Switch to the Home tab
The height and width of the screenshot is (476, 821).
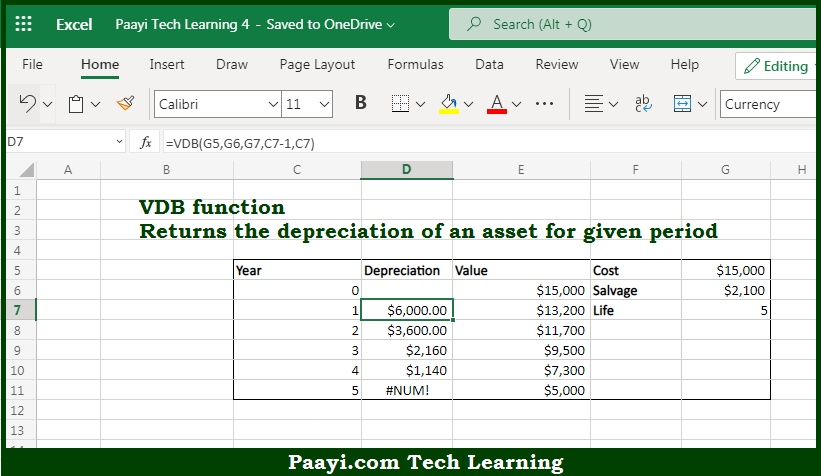point(99,64)
